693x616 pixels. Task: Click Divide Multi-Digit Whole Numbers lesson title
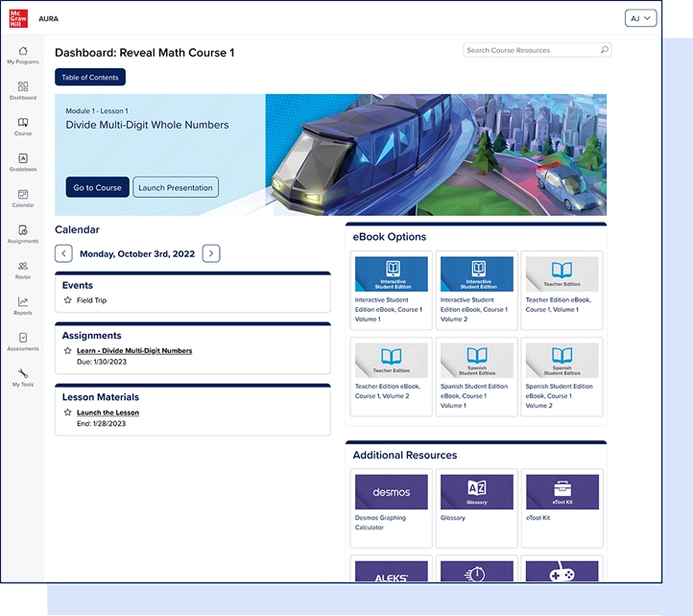pos(147,125)
